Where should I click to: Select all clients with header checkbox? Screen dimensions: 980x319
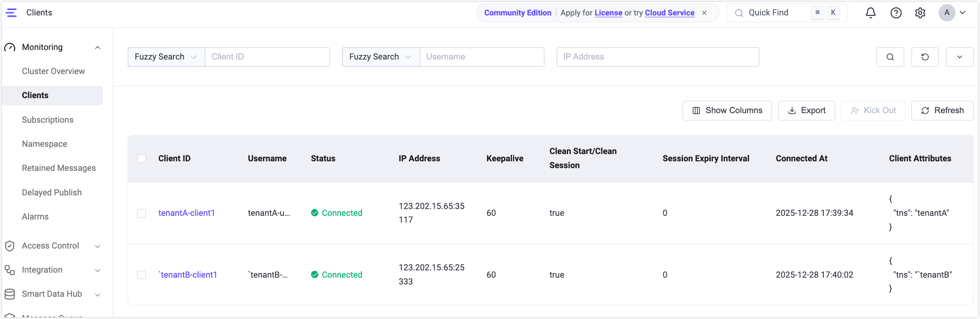(x=142, y=159)
